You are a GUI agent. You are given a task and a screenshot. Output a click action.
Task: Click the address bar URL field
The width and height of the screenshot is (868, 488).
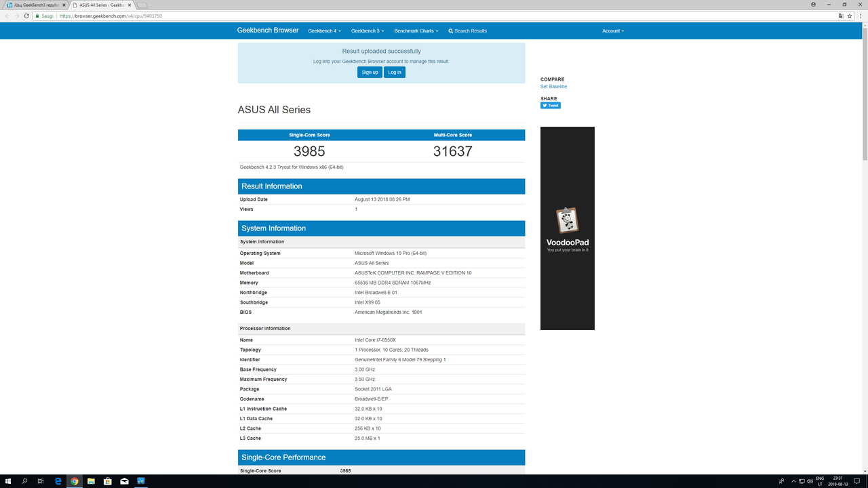(x=434, y=16)
